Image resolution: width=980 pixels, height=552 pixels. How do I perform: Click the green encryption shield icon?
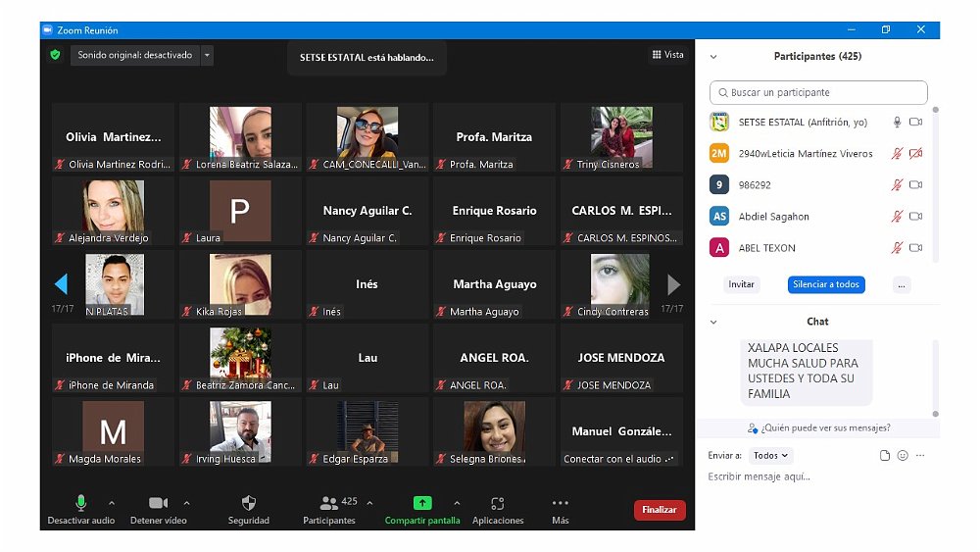(x=56, y=55)
